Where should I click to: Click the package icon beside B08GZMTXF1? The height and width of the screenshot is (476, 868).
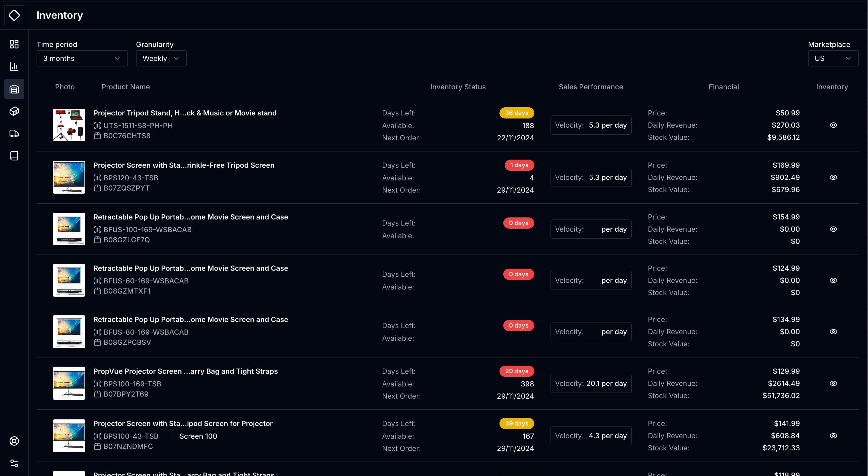(x=97, y=291)
